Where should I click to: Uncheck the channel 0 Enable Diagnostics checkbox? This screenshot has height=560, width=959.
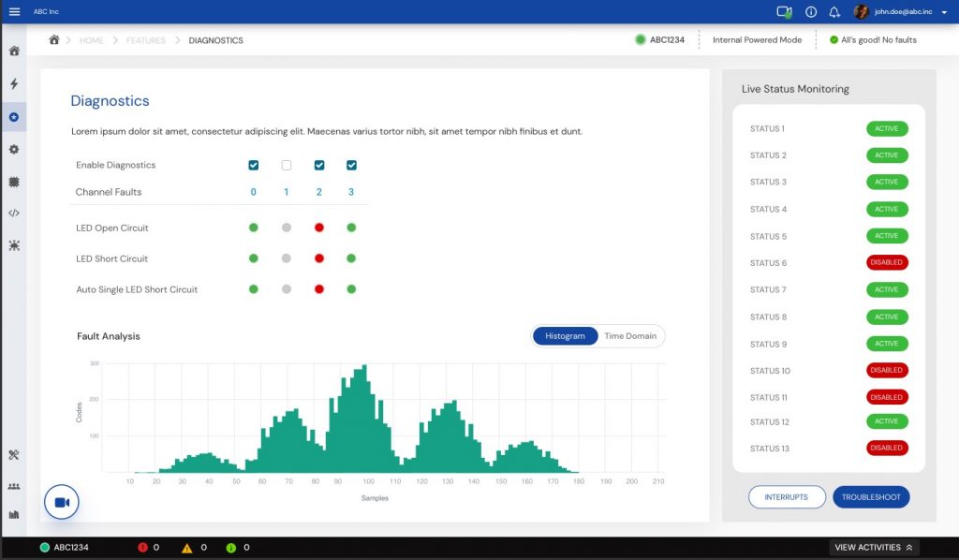pos(253,165)
